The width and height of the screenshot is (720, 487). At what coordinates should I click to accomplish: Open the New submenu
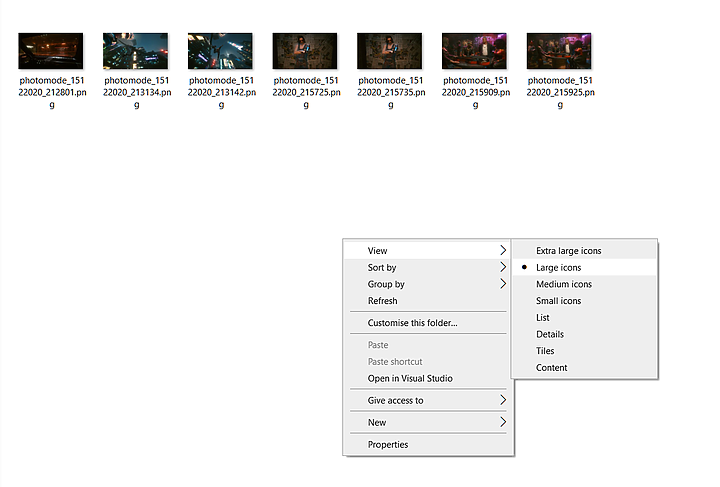pyautogui.click(x=428, y=422)
